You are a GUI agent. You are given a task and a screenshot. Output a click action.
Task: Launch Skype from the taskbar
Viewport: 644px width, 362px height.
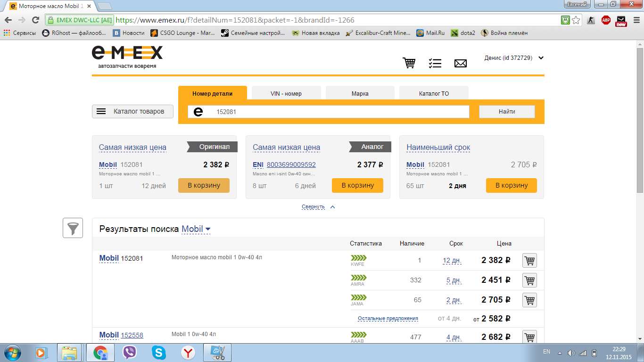click(159, 353)
